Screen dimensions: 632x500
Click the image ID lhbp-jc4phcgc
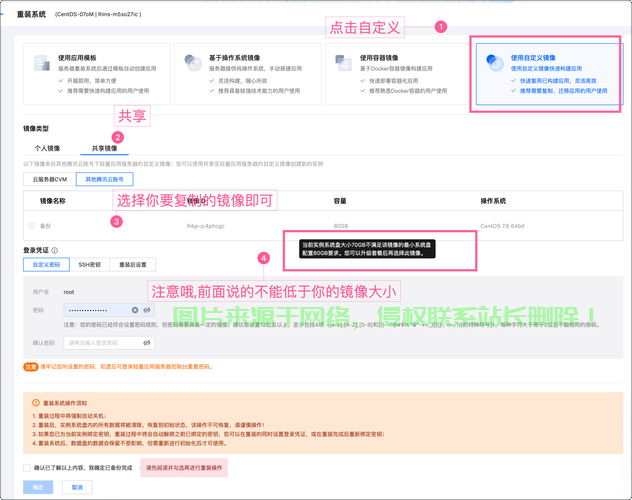[x=206, y=226]
